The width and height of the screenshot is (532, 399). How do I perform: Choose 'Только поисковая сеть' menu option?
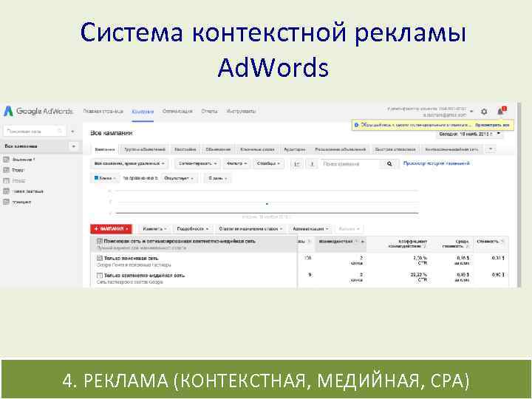[x=194, y=262]
